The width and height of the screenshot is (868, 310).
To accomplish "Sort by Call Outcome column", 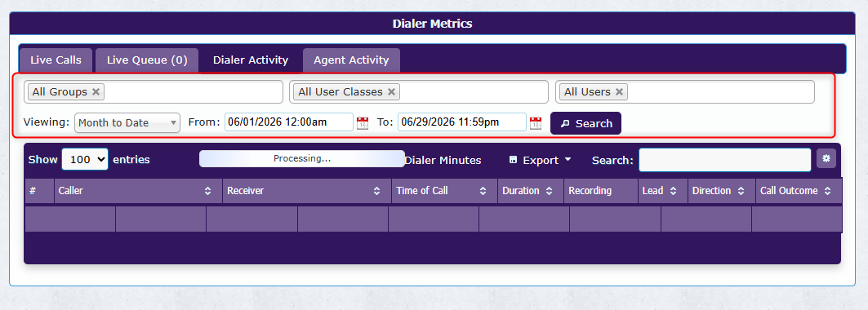I will pyautogui.click(x=799, y=191).
